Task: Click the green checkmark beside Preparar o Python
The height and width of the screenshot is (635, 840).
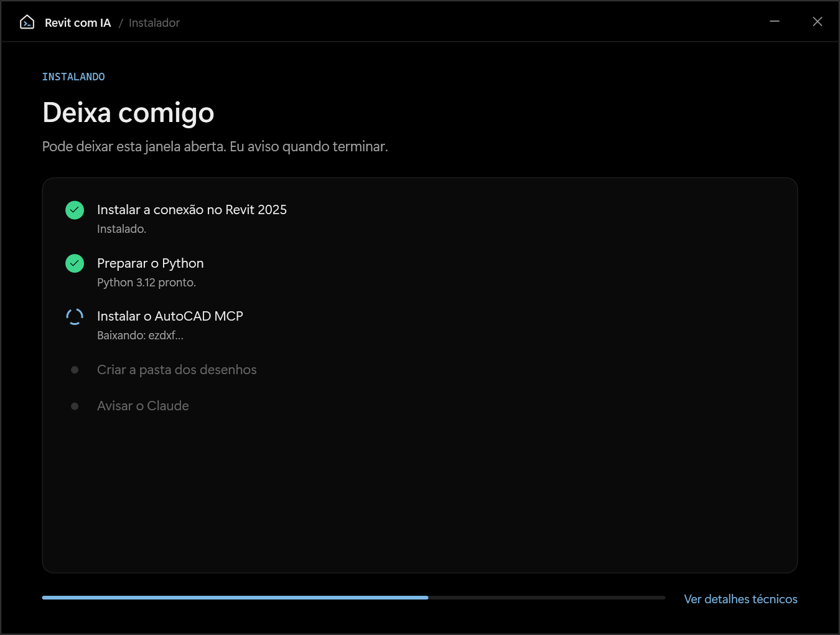Action: pyautogui.click(x=75, y=263)
